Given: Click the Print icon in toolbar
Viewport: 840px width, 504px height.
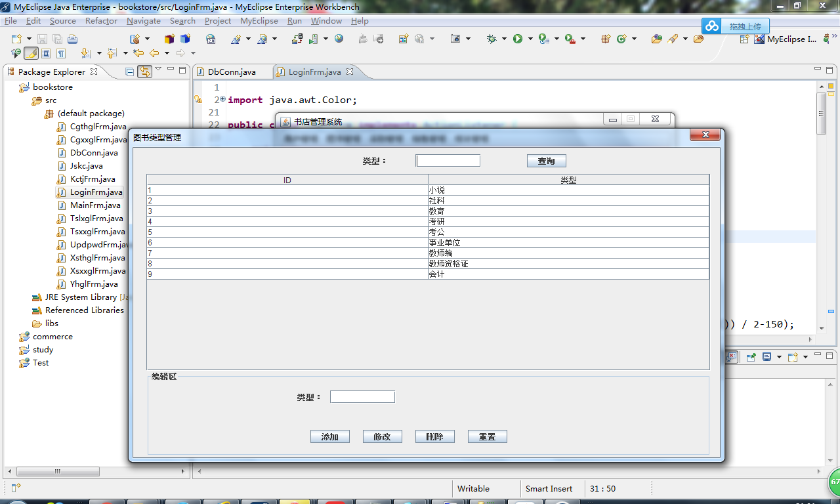Looking at the screenshot, I should 72,39.
